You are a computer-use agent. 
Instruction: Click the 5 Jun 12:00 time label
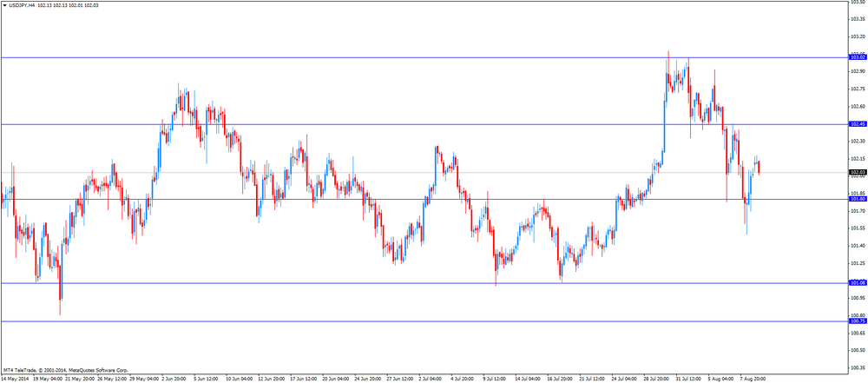coord(207,380)
